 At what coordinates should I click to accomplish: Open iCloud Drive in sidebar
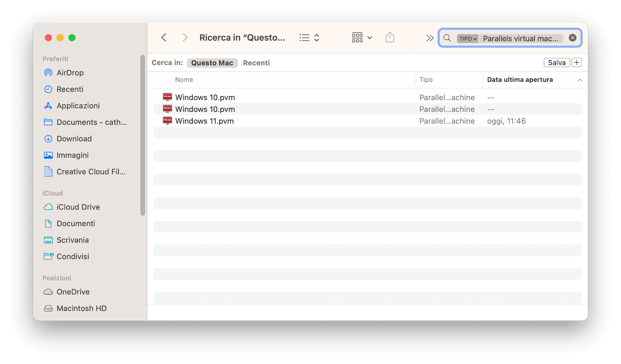[x=78, y=207]
